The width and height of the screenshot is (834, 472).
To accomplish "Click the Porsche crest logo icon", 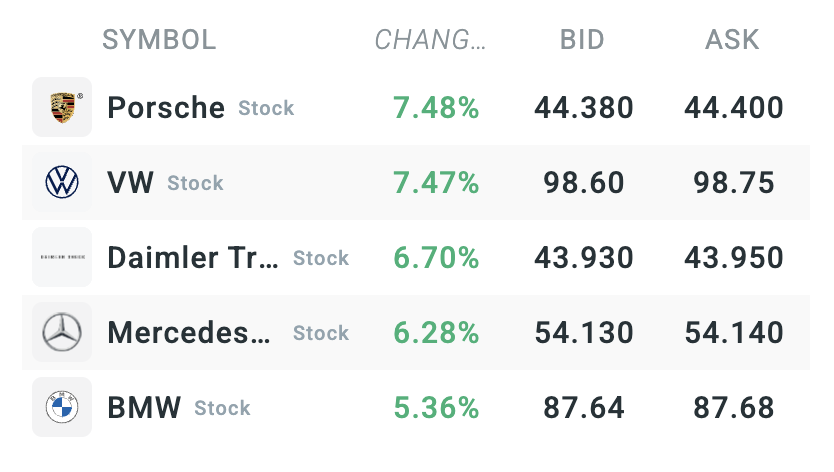I will 62,107.
